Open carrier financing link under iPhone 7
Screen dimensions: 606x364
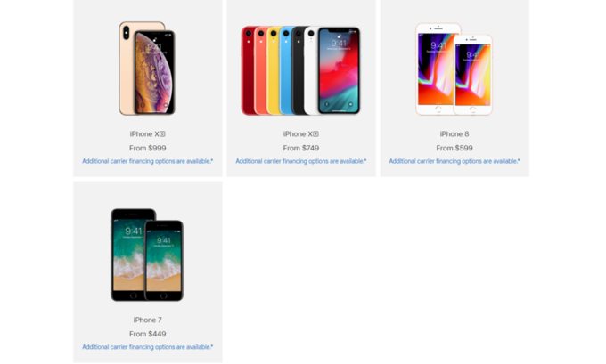coord(148,346)
